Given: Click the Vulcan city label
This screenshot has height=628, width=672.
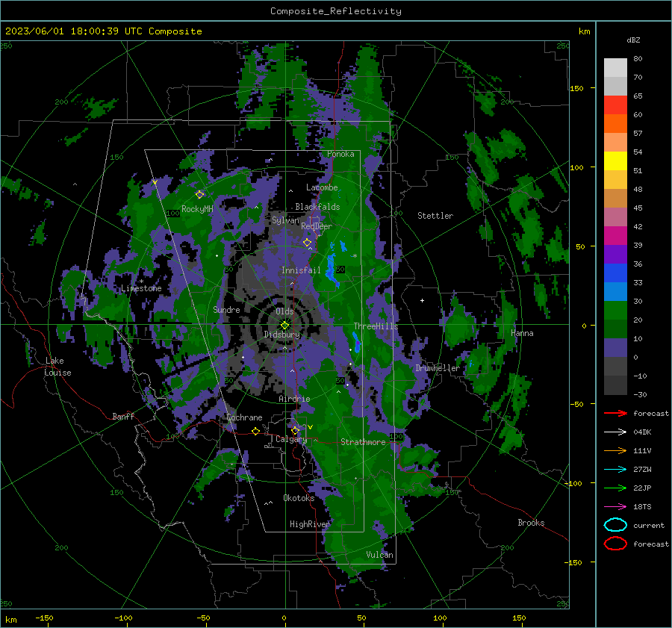Looking at the screenshot, I should tap(379, 555).
